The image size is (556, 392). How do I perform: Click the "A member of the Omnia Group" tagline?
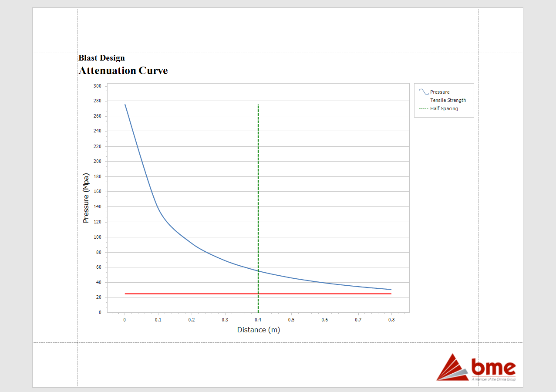493,380
